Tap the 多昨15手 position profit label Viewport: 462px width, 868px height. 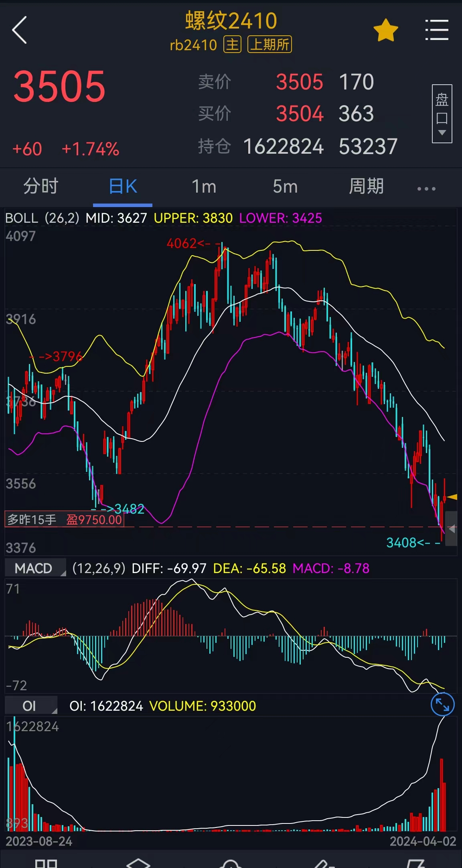pos(65,520)
